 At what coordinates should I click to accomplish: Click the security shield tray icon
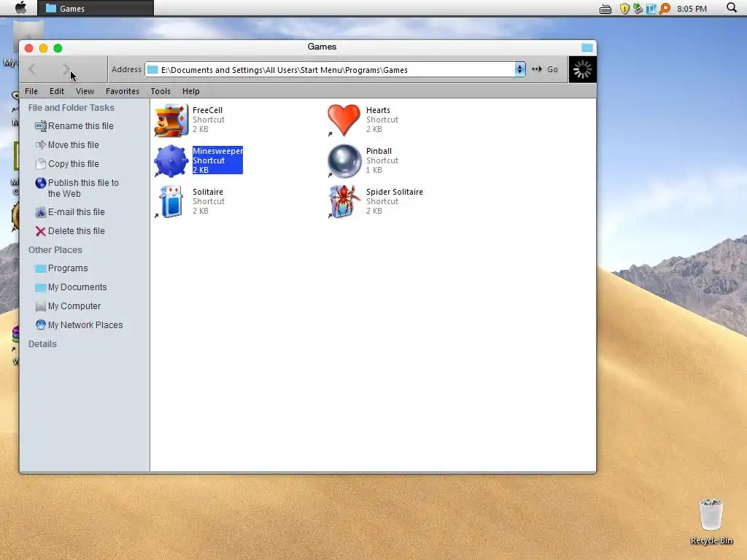tap(624, 9)
